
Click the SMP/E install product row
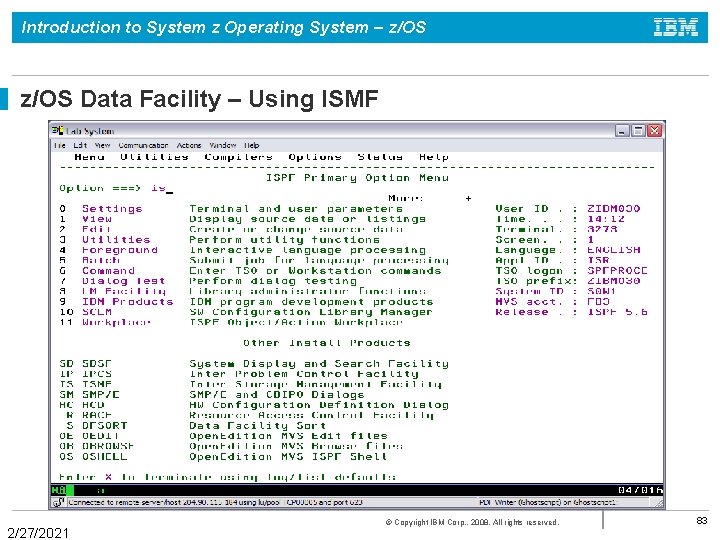[x=212, y=395]
